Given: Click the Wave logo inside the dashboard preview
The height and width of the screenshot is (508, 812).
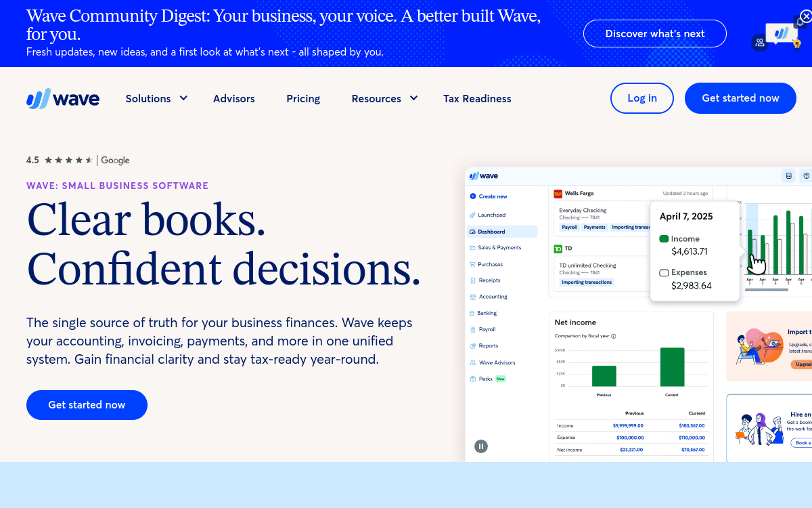Looking at the screenshot, I should [484, 176].
